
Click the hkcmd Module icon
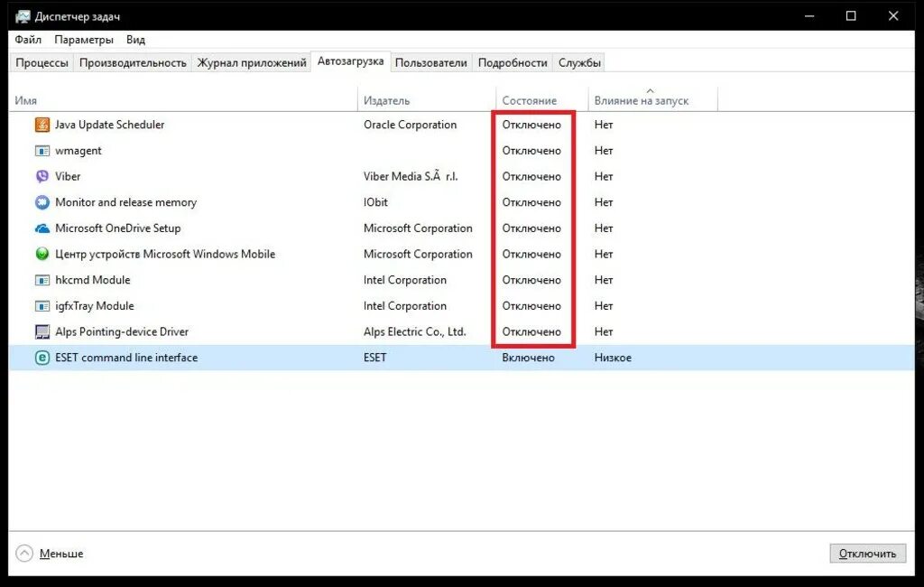[42, 280]
